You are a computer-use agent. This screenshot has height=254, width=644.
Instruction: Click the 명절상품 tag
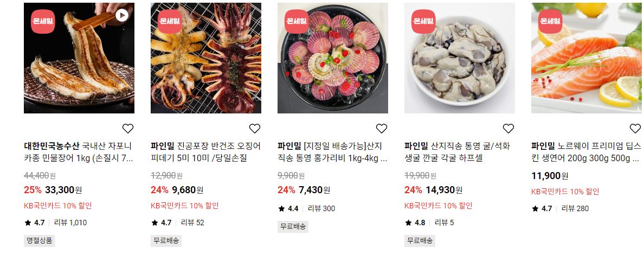tap(40, 241)
